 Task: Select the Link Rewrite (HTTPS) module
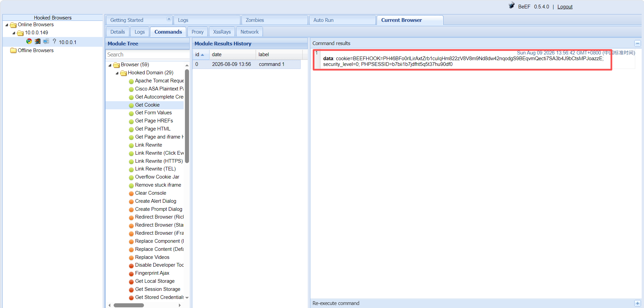coord(159,161)
